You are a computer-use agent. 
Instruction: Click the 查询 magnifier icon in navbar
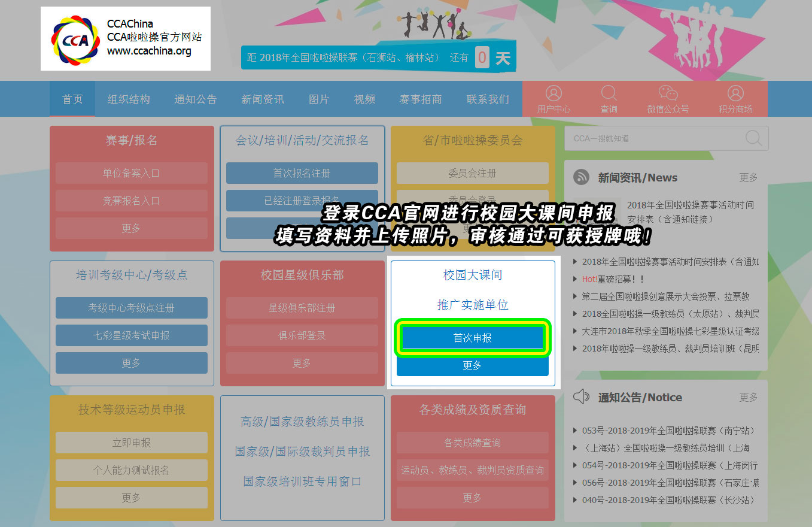click(609, 94)
